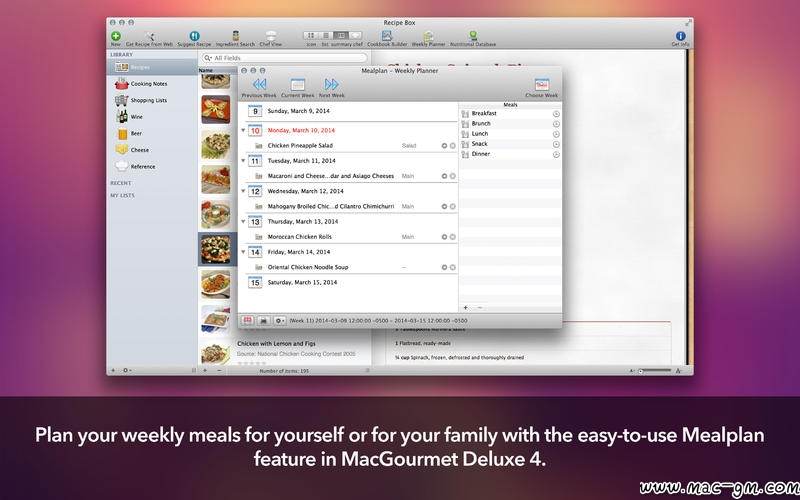Click the red calendar button in Mealplan footer

(247, 320)
